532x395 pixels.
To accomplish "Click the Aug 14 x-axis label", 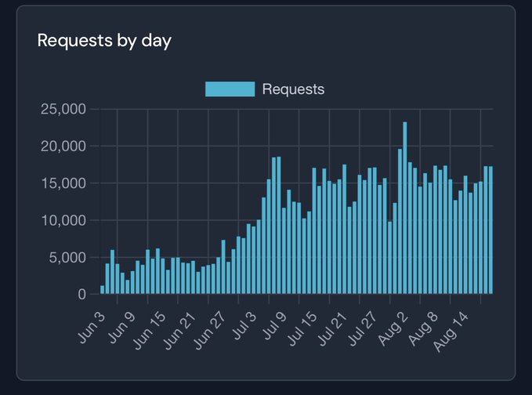I will [x=451, y=332].
